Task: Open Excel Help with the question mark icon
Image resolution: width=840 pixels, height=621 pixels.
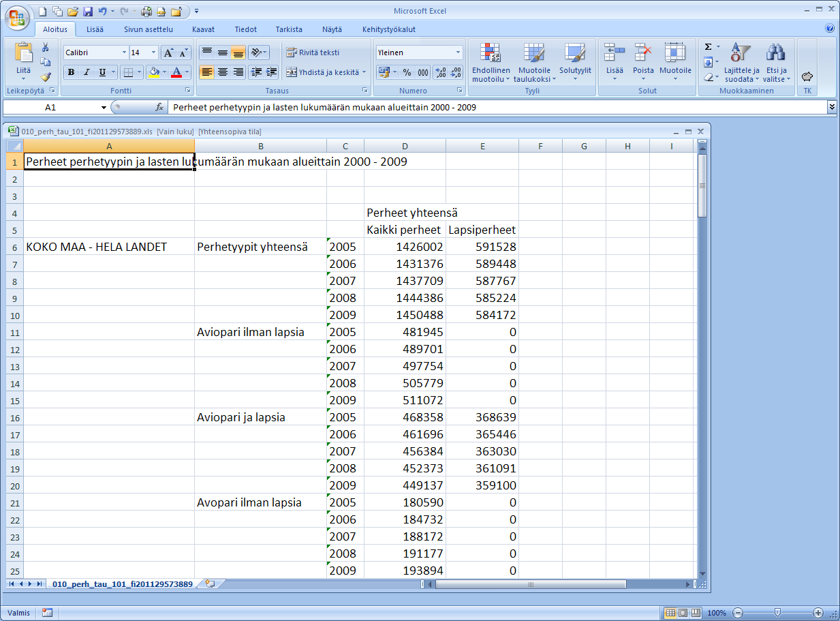Action: (x=829, y=29)
